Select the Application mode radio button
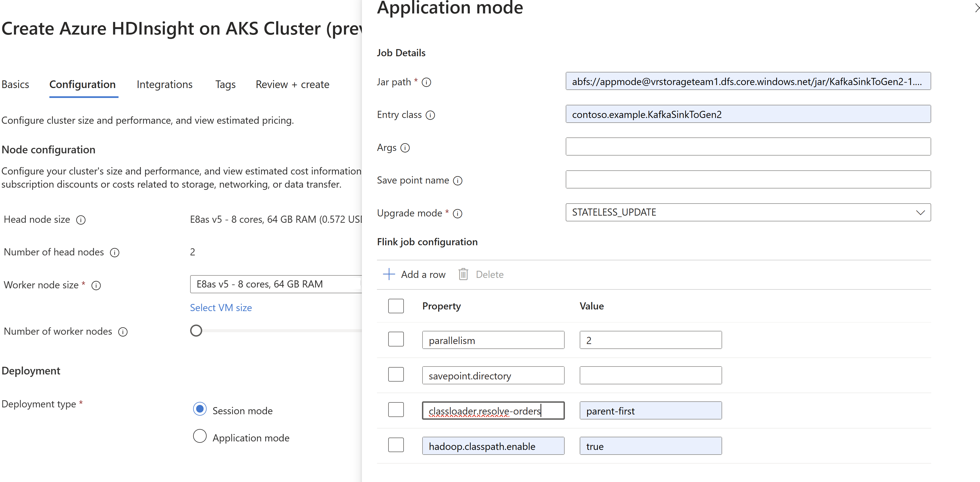 pyautogui.click(x=200, y=436)
